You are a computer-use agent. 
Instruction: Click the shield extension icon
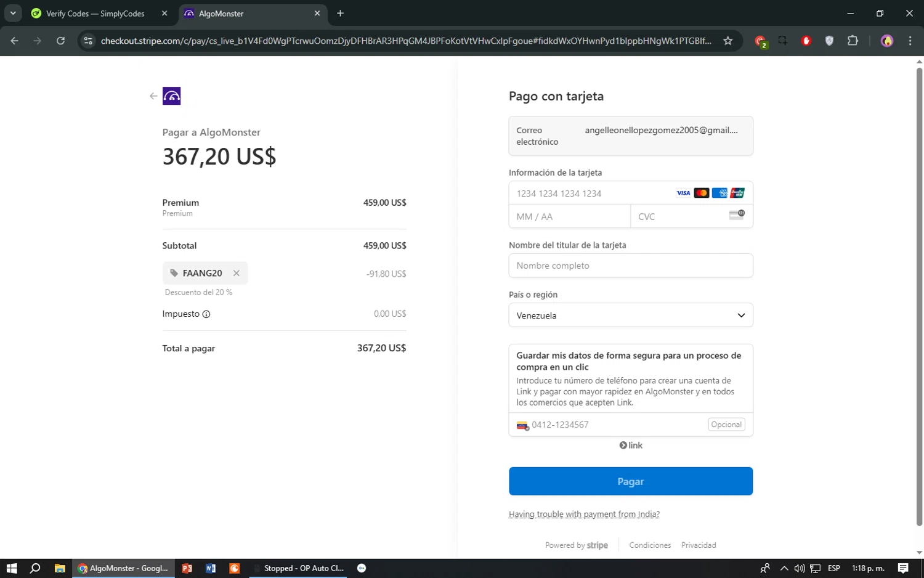click(830, 41)
